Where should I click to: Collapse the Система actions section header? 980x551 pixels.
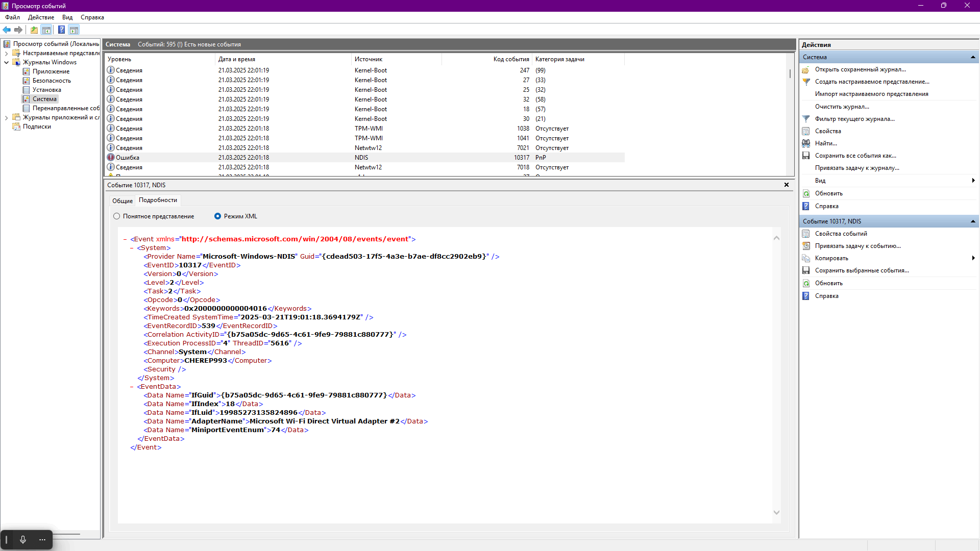[973, 57]
